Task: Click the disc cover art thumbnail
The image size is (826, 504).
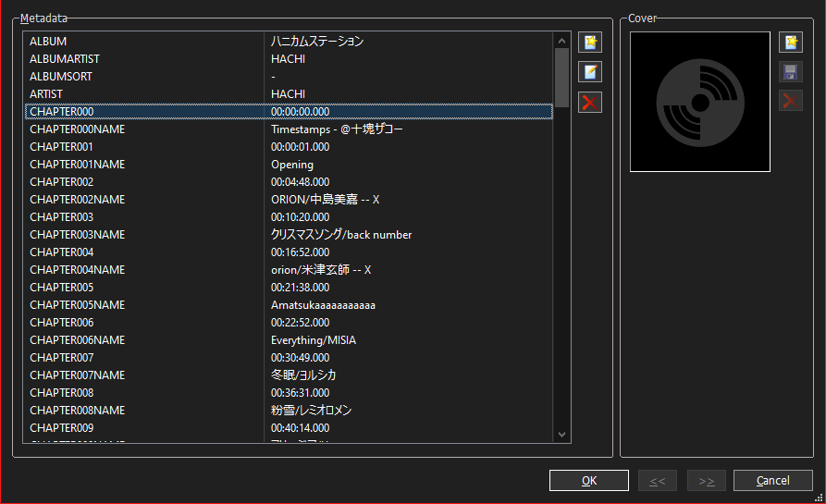Action: tap(699, 102)
